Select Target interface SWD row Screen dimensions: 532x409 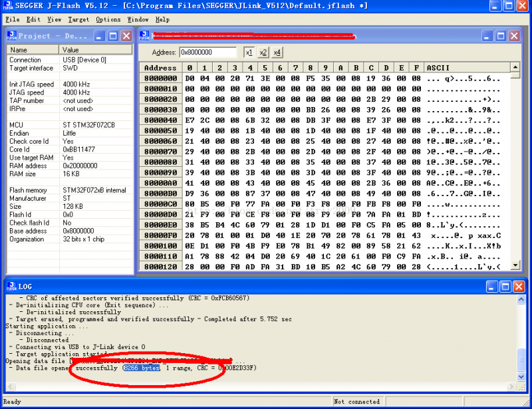[x=70, y=68]
